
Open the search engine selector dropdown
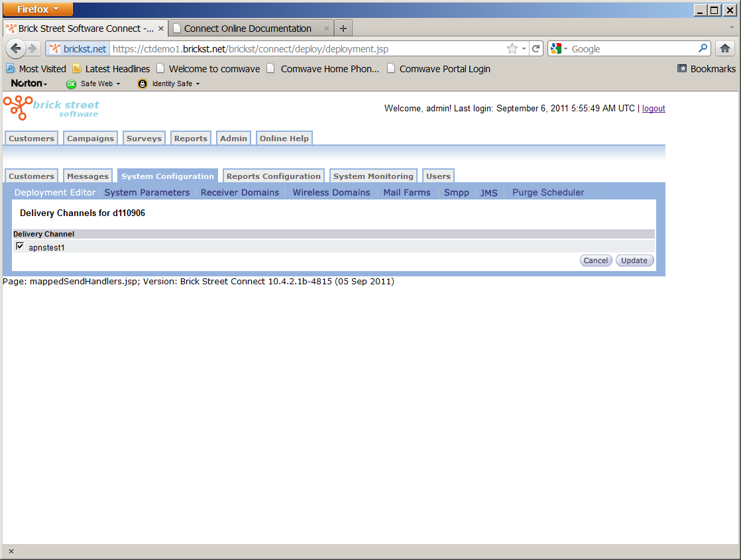point(559,48)
